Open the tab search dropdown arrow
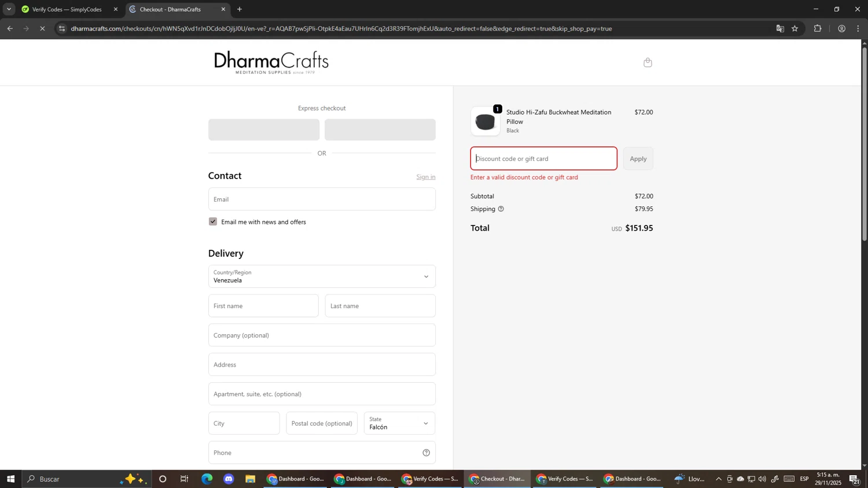Viewport: 868px width, 488px height. 9,9
